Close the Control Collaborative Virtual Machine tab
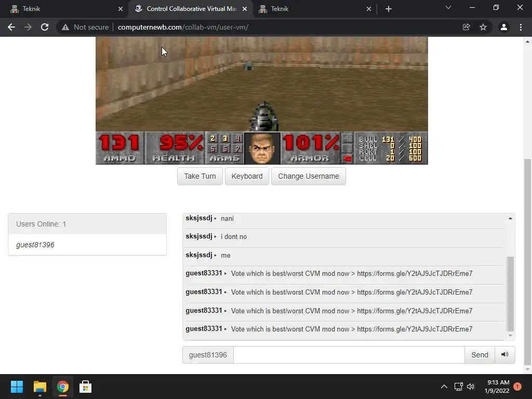 (x=245, y=9)
